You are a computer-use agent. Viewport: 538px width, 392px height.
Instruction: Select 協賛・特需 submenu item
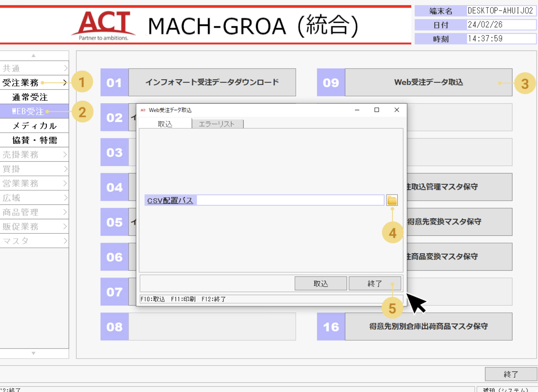[34, 140]
